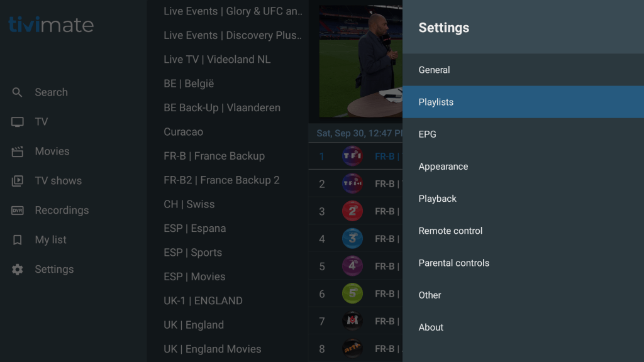Click the Search magnifier icon

coord(18,92)
